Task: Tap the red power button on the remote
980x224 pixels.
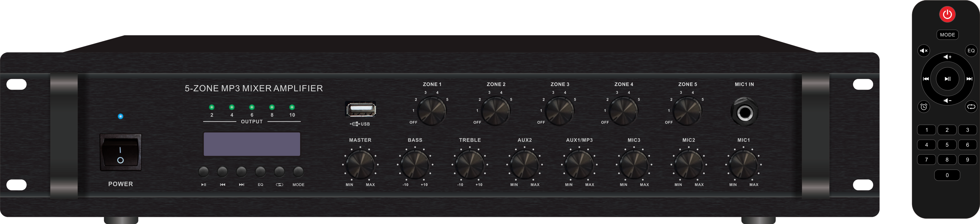Action: (947, 15)
